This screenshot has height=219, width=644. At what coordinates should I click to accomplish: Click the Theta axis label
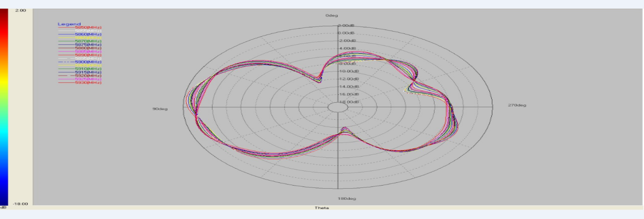321,208
